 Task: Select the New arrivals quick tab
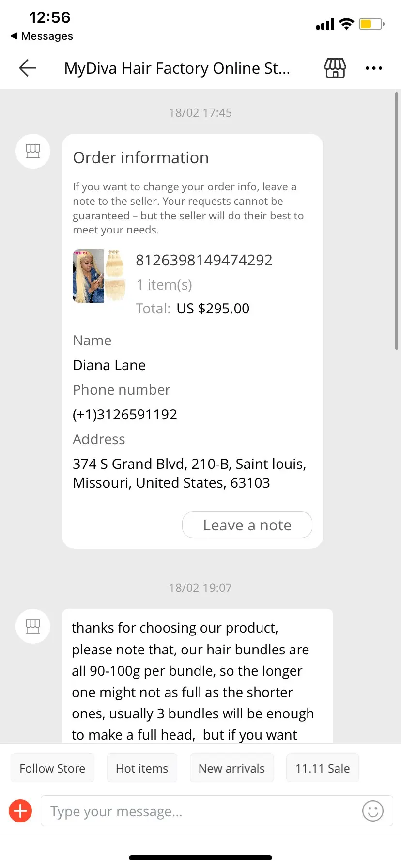(x=231, y=768)
